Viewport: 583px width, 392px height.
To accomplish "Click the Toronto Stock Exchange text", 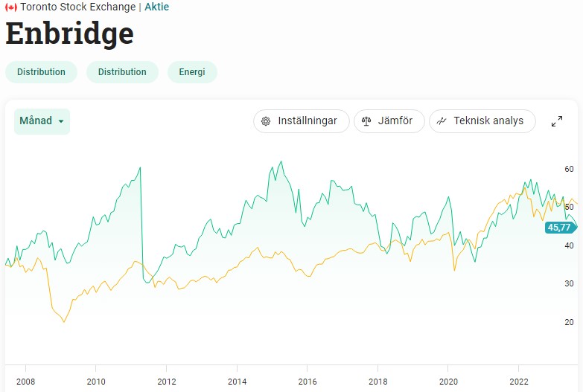I will (x=77, y=7).
